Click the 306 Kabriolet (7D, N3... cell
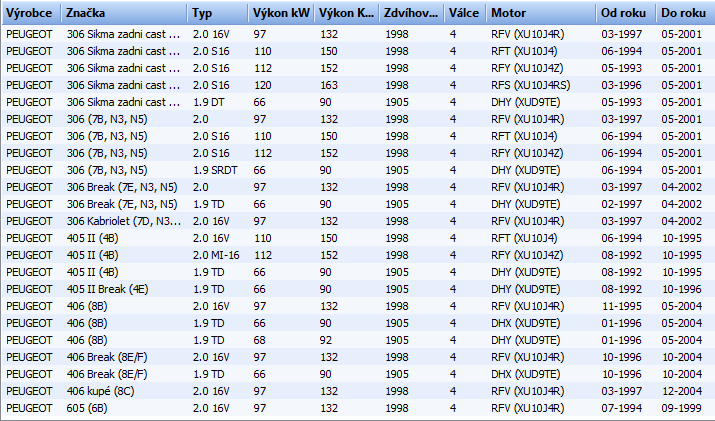Image resolution: width=715 pixels, height=421 pixels. coord(124,221)
